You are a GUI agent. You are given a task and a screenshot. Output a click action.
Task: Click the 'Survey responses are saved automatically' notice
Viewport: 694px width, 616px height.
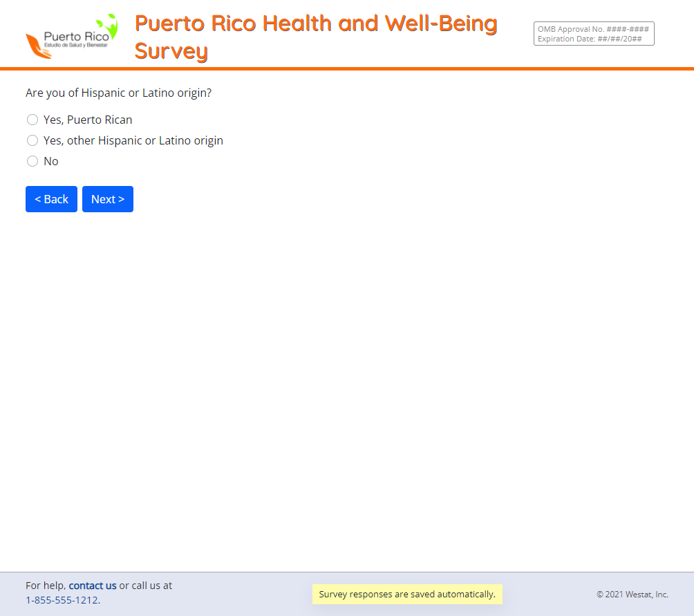click(x=407, y=594)
